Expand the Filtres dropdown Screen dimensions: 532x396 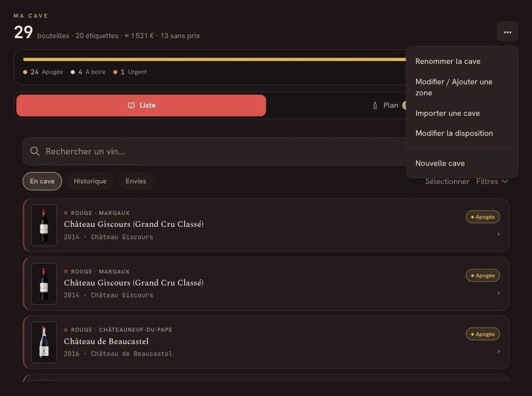491,182
